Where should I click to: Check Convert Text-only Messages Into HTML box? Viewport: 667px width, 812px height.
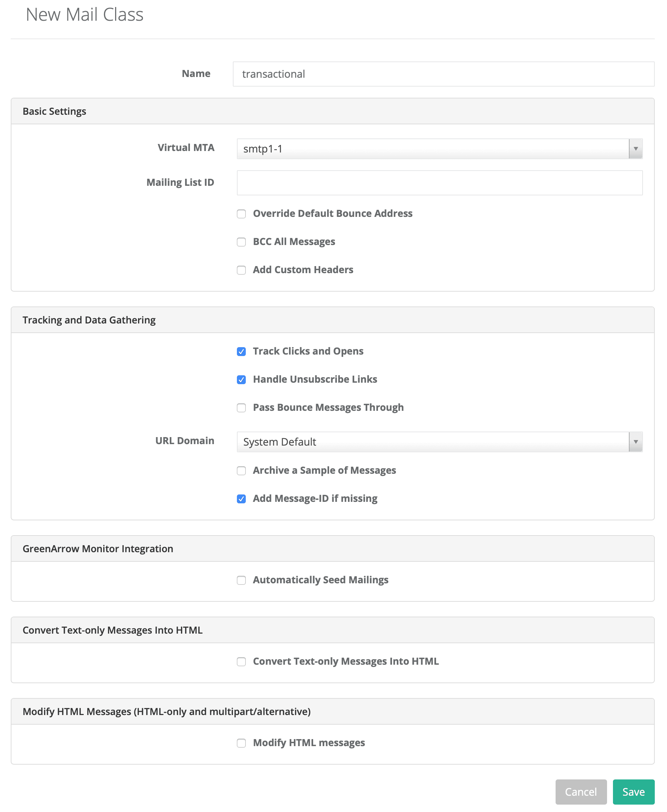click(x=241, y=661)
